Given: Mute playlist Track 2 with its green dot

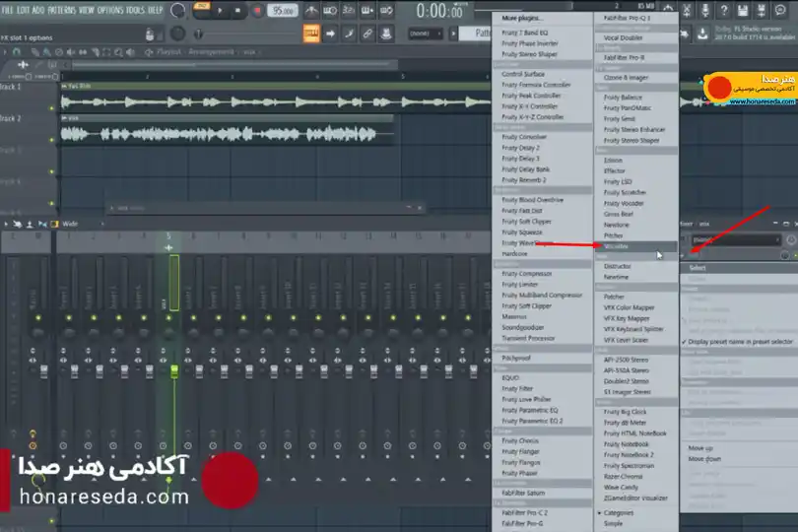Looking at the screenshot, I should pyautogui.click(x=51, y=140).
